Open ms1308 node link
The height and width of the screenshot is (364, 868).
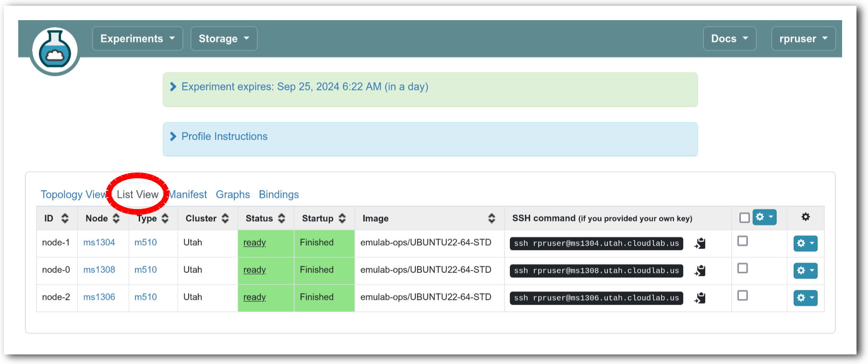pos(99,270)
